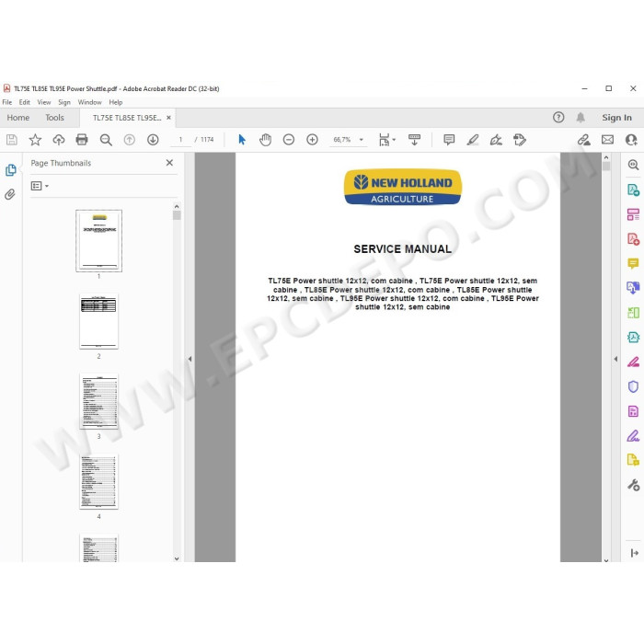Click the document scroll up arrow
The width and height of the screenshot is (644, 644).
point(606,157)
